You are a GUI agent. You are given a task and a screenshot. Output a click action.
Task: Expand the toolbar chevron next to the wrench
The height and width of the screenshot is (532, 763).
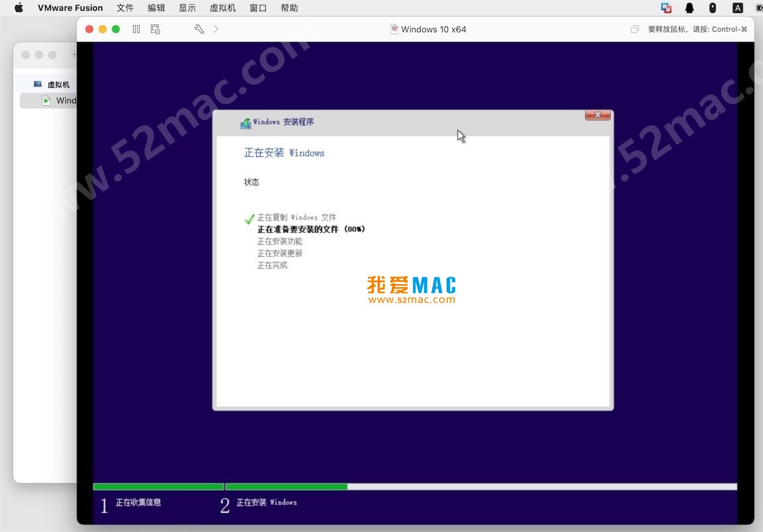pyautogui.click(x=216, y=29)
